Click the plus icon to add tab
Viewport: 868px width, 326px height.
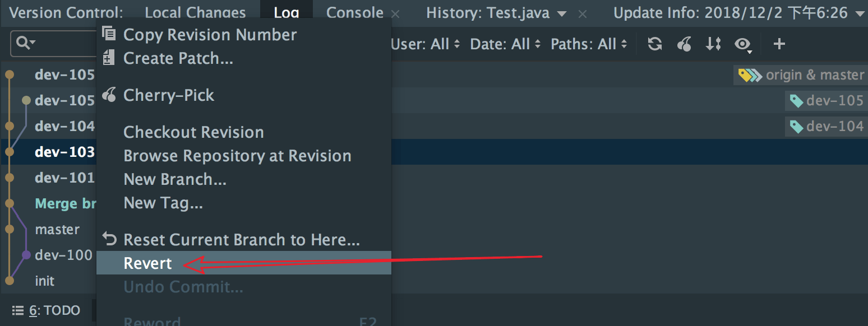click(779, 44)
